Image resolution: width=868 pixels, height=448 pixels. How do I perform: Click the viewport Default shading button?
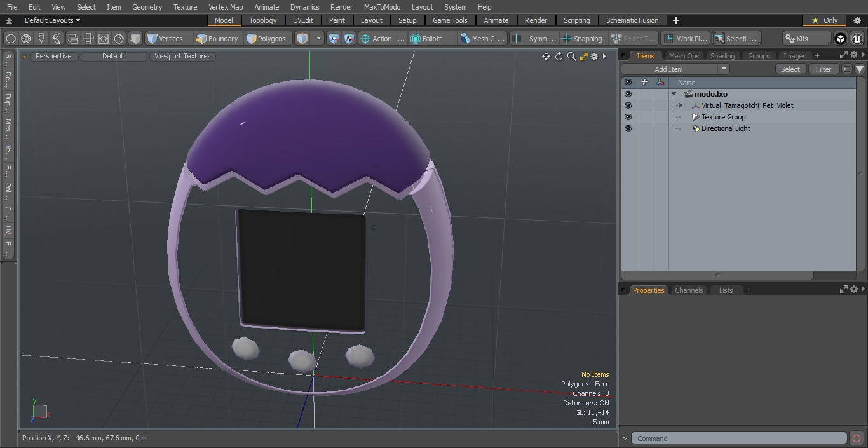tap(113, 56)
